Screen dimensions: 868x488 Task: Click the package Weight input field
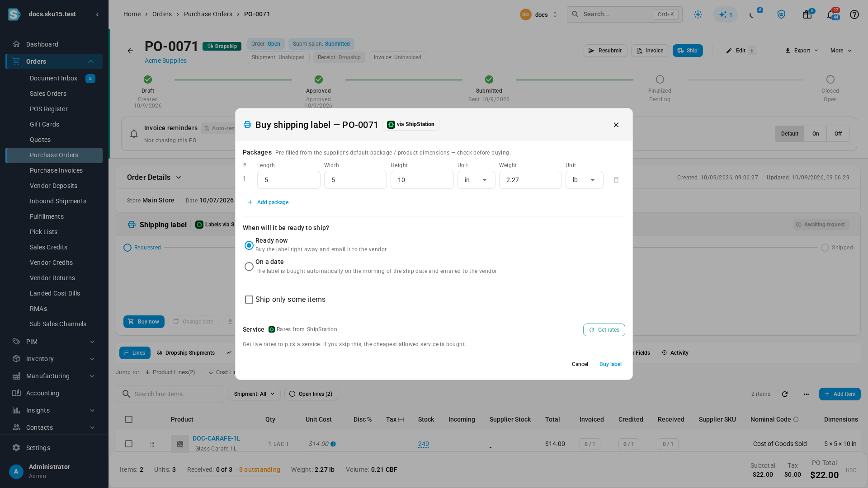530,180
